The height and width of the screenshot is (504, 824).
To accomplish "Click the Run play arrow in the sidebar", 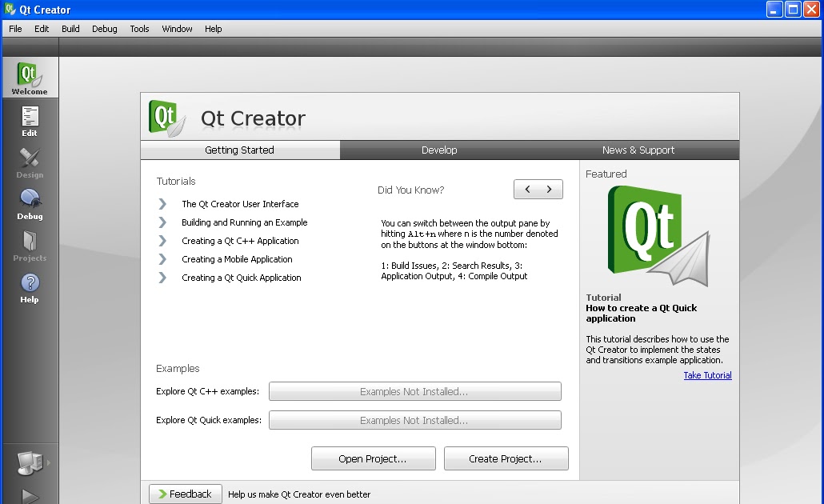I will click(30, 497).
